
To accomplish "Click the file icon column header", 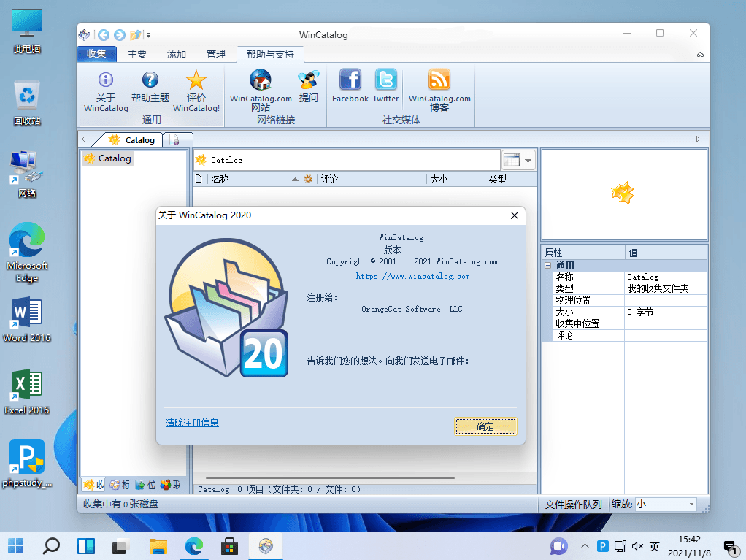I will point(199,179).
